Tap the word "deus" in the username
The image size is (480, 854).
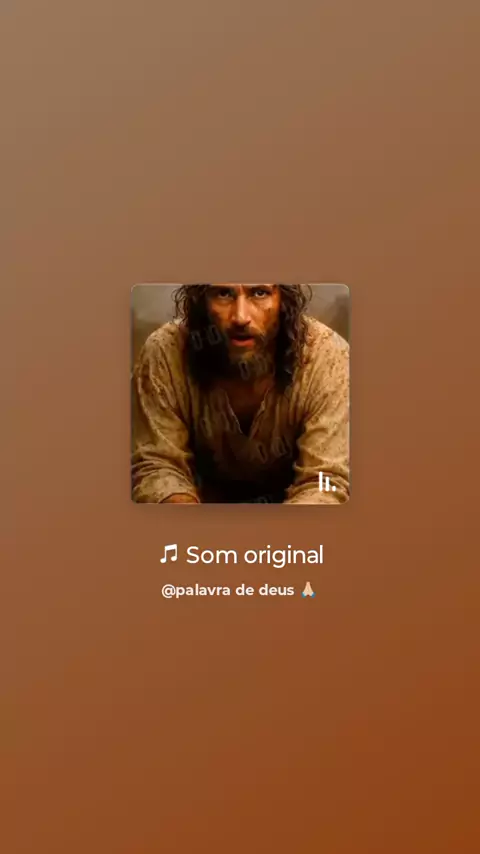point(278,590)
